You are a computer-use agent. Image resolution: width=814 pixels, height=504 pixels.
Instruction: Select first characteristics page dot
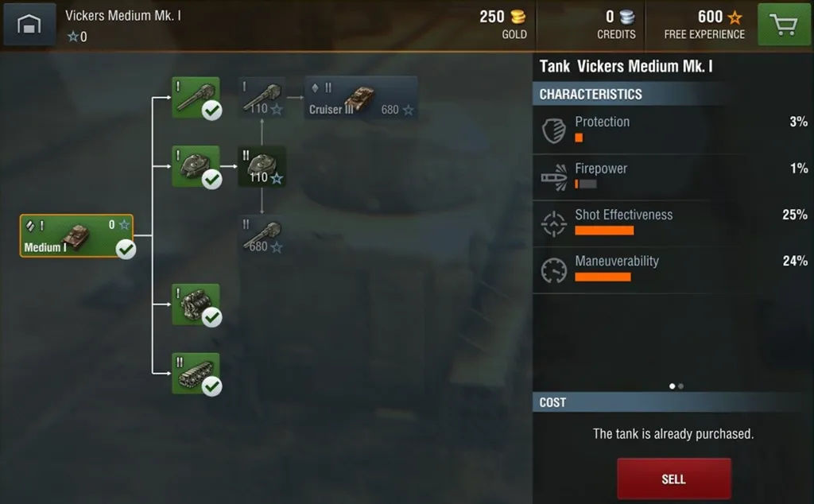(x=673, y=386)
